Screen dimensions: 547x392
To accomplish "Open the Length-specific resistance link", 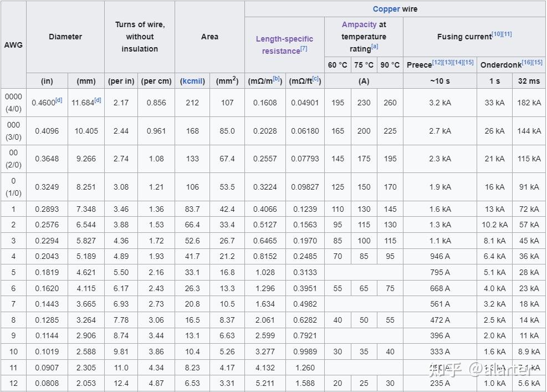I will coord(284,45).
